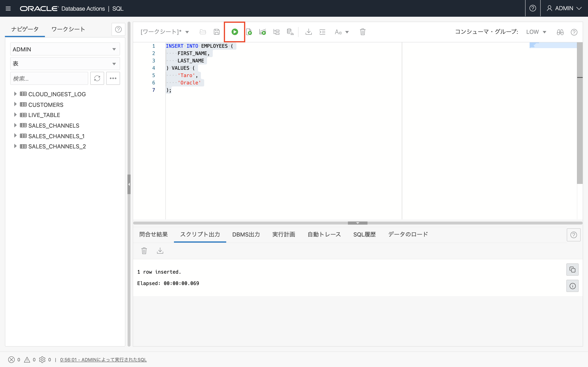Image resolution: width=588 pixels, height=367 pixels.
Task: Click the Download editor content icon
Action: point(308,32)
